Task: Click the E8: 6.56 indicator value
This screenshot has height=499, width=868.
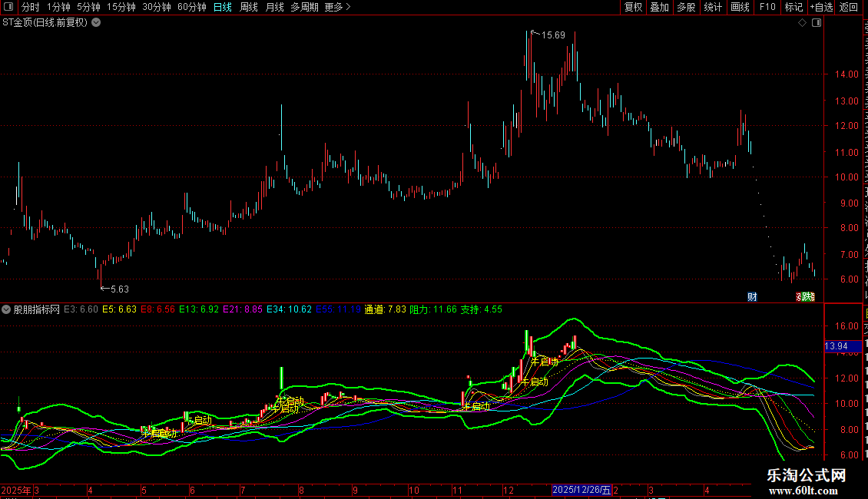Action: (157, 309)
